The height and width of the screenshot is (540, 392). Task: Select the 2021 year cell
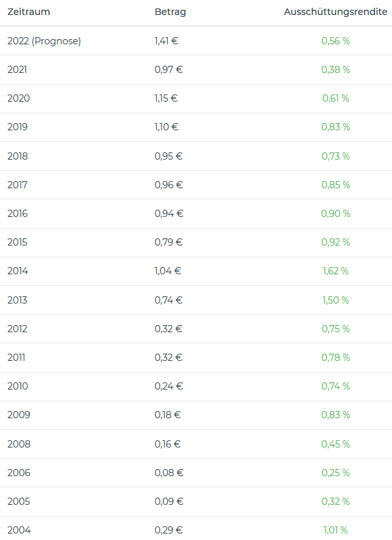point(18,70)
